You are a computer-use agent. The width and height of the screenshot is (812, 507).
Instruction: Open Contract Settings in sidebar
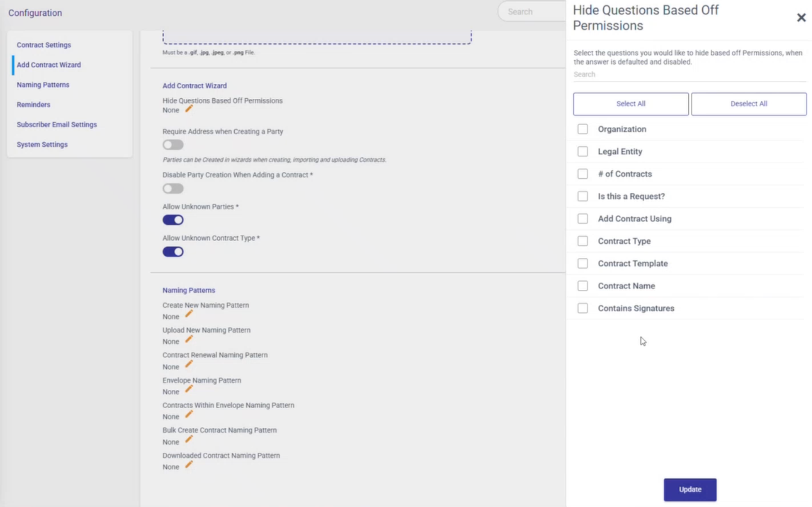tap(44, 45)
